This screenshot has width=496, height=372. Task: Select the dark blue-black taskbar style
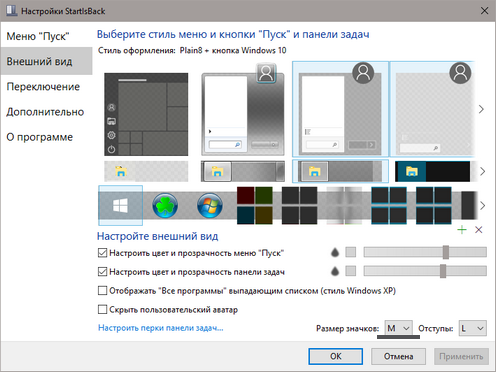433,171
